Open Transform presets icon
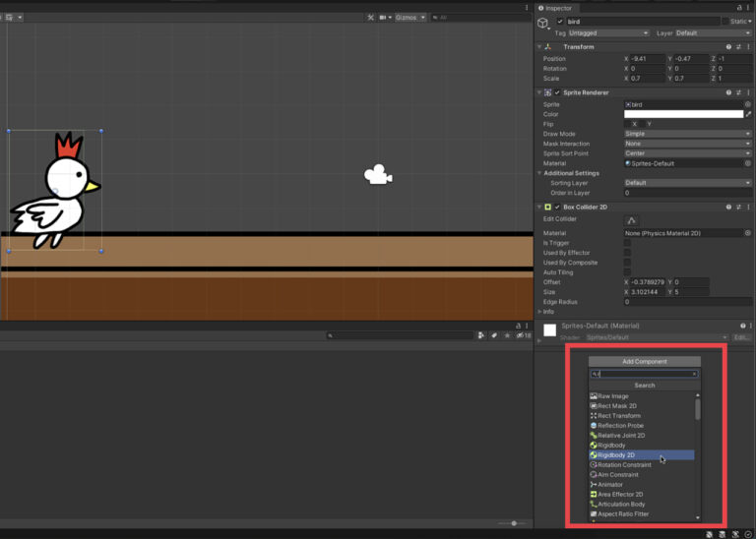The height and width of the screenshot is (539, 756). click(x=738, y=47)
